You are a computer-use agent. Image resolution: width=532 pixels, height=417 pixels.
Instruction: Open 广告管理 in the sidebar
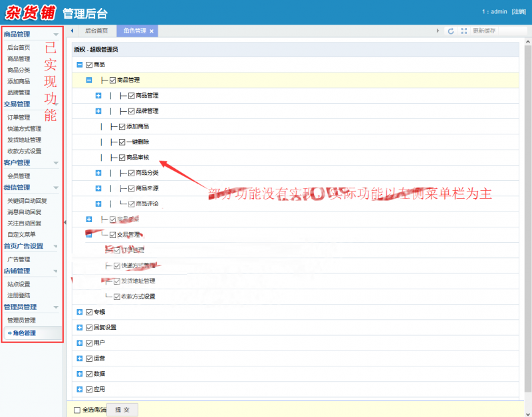point(19,259)
